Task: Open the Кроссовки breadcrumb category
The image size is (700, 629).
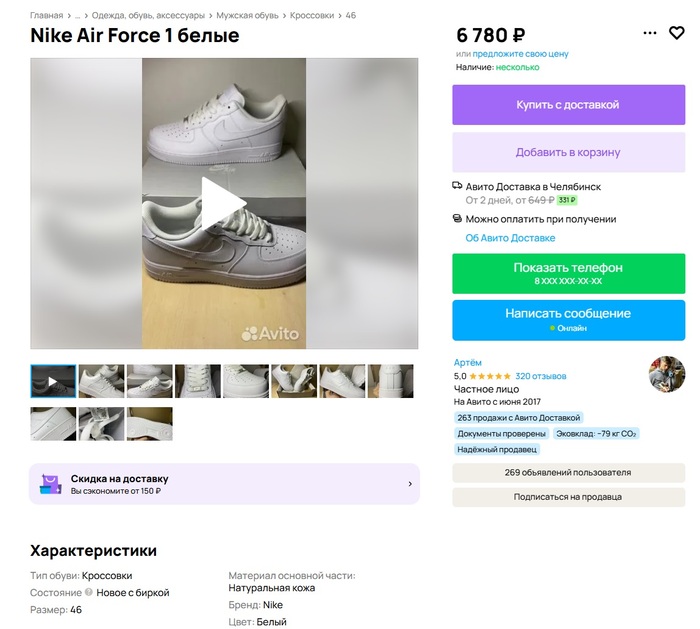Action: pos(312,16)
